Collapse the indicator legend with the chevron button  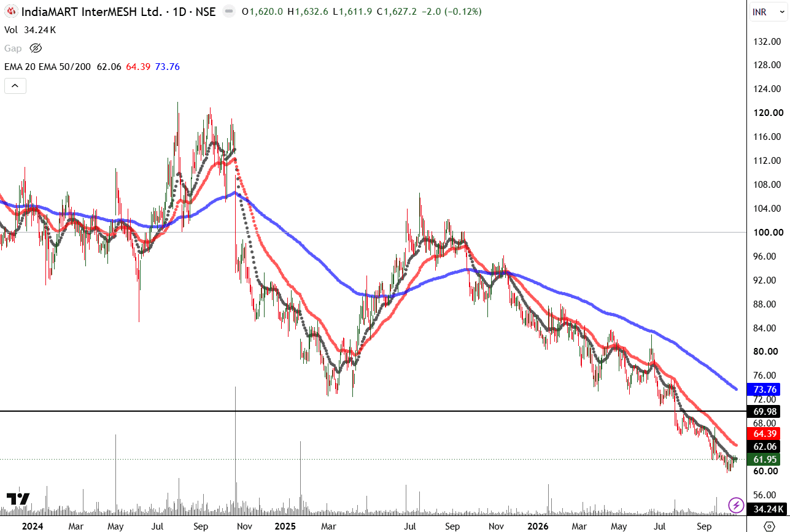[x=15, y=86]
